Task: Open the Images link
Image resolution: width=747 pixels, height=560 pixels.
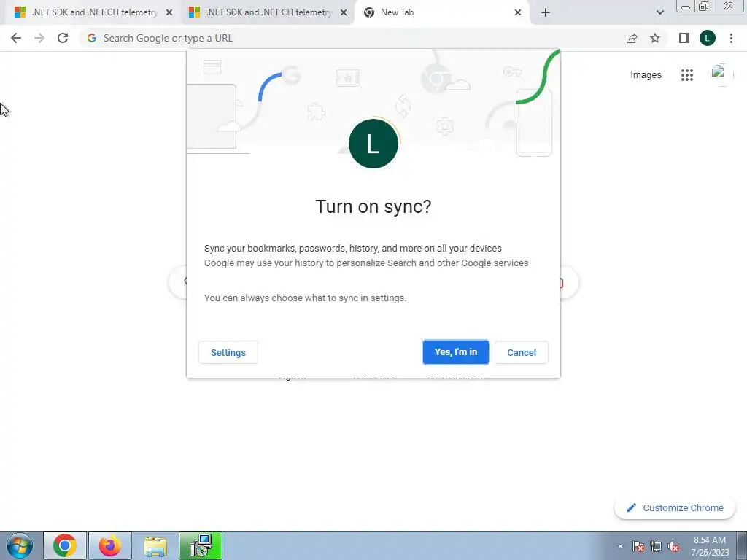Action: tap(646, 75)
